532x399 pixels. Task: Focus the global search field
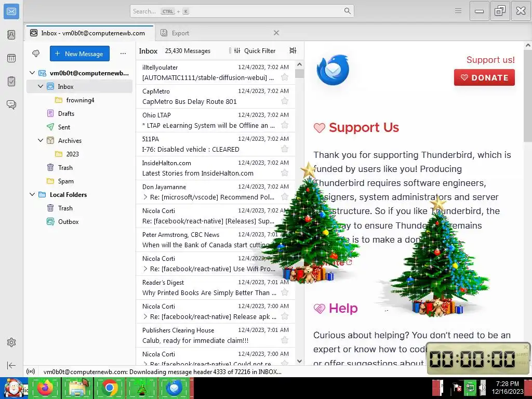click(x=242, y=11)
